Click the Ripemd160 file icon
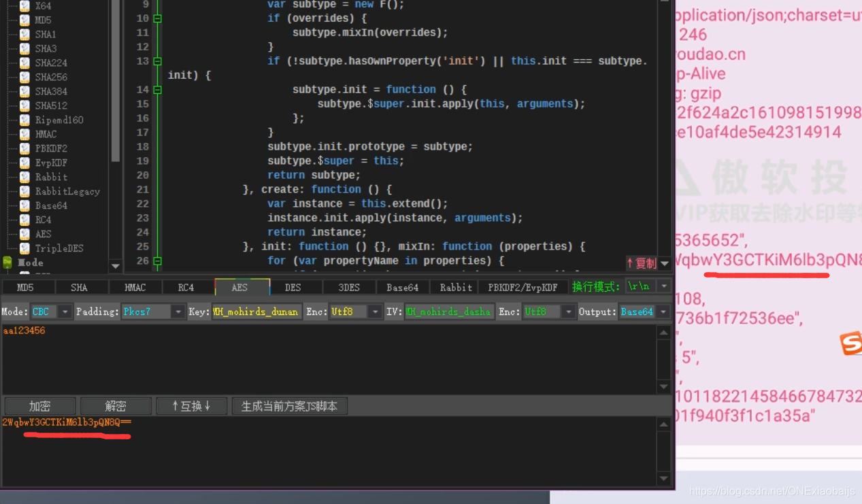The image size is (862, 504). pyautogui.click(x=24, y=120)
